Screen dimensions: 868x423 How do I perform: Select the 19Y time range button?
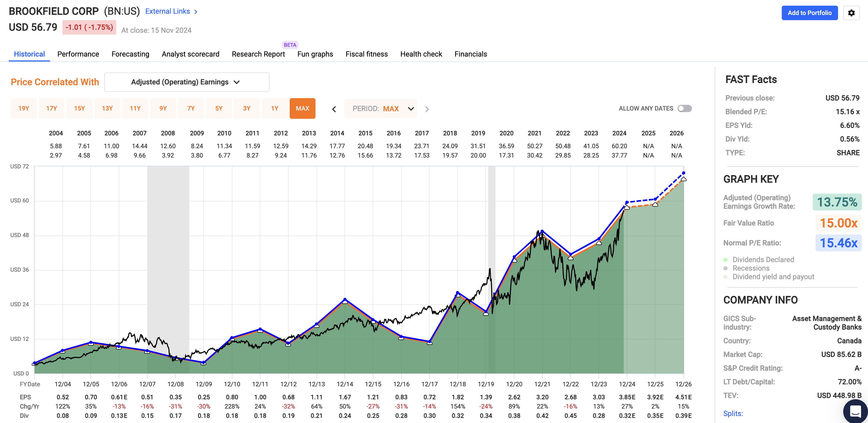(23, 108)
